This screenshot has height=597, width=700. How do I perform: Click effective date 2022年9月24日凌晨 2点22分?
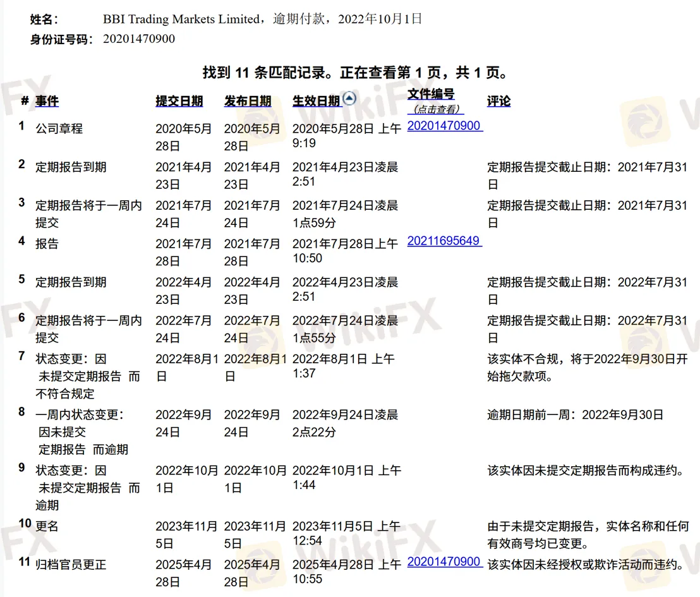pyautogui.click(x=345, y=423)
